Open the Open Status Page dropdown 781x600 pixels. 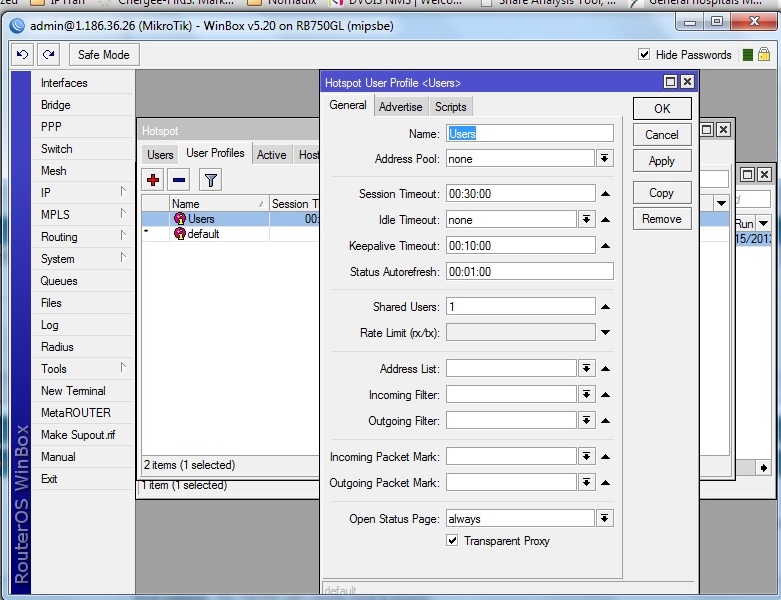coord(604,518)
